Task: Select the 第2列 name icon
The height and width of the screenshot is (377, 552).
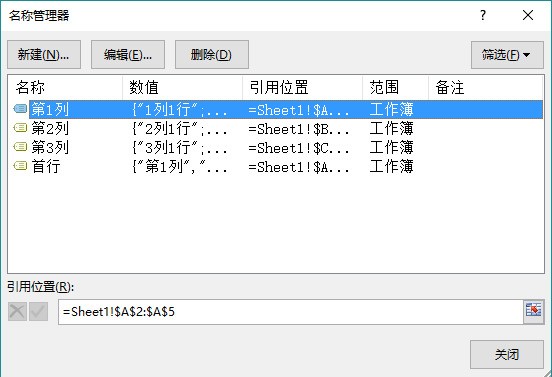Action: point(20,128)
